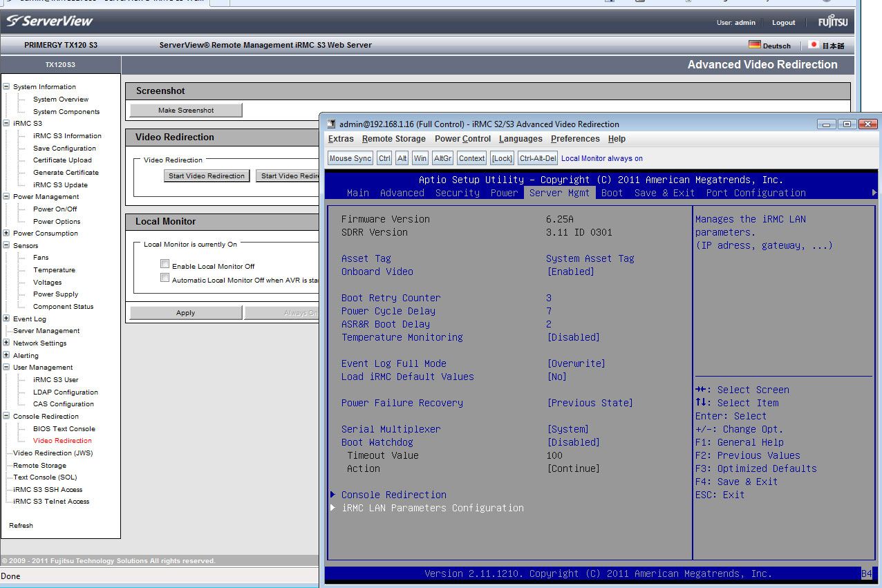Expand the Event Log tree node

(6, 319)
